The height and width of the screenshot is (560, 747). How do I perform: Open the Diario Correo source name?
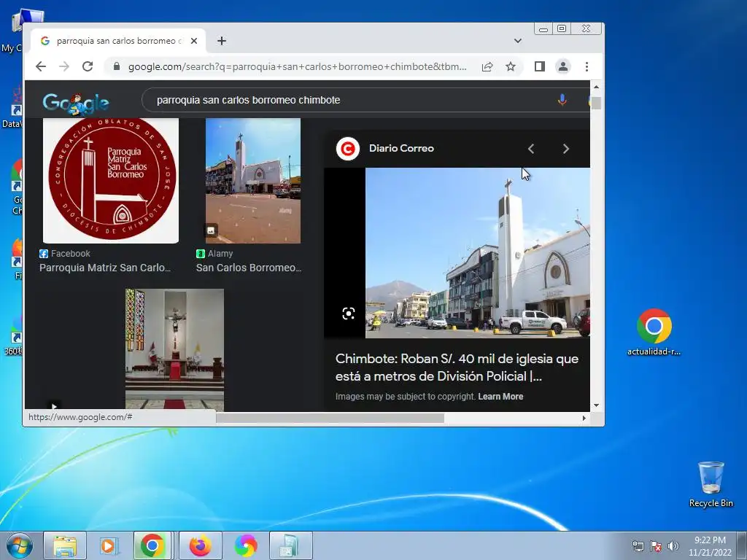(x=401, y=149)
